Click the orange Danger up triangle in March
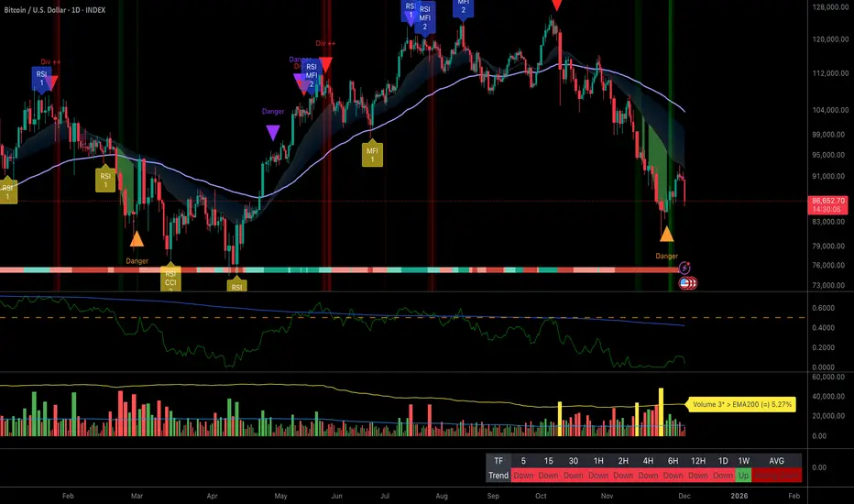854x504 pixels. pos(137,238)
